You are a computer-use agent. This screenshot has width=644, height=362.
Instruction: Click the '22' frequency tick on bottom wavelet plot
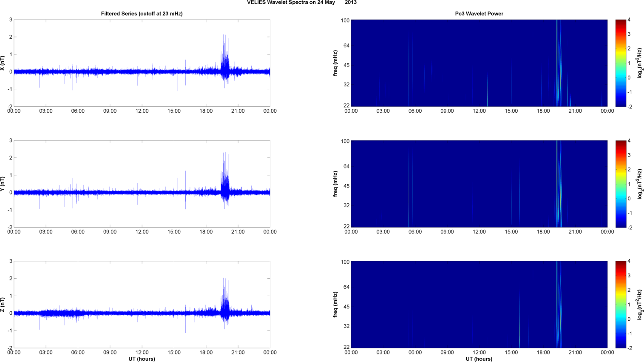tap(346, 347)
